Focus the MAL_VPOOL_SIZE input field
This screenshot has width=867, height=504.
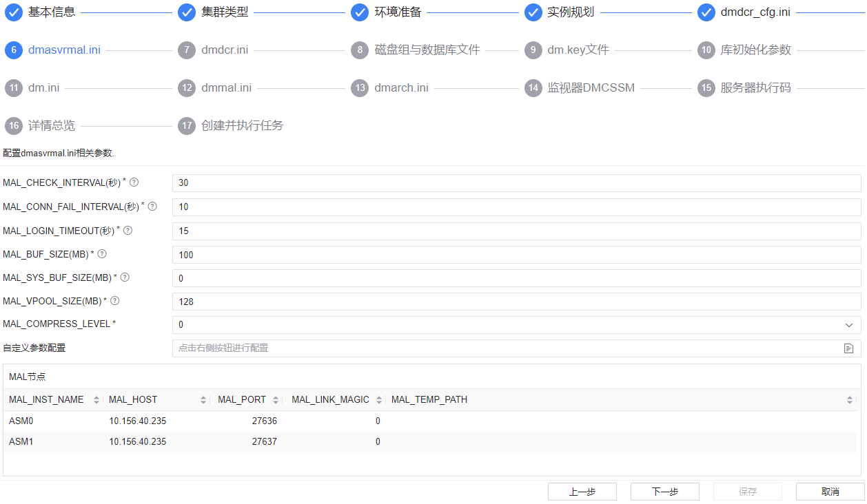click(516, 302)
